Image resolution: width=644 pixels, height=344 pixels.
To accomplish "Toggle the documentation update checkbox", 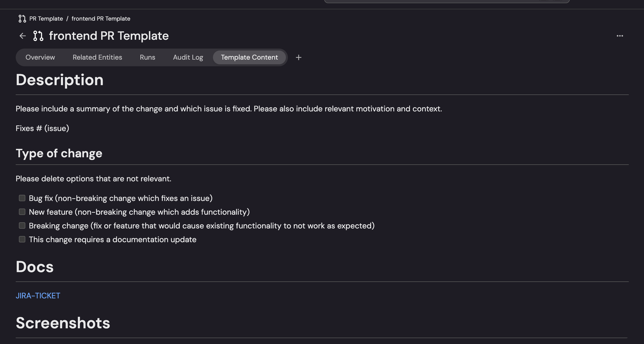I will (22, 239).
